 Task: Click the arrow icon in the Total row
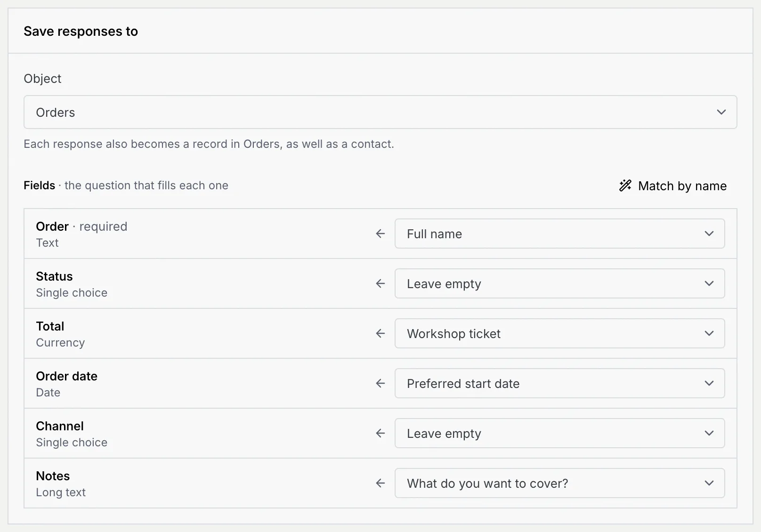pyautogui.click(x=380, y=333)
